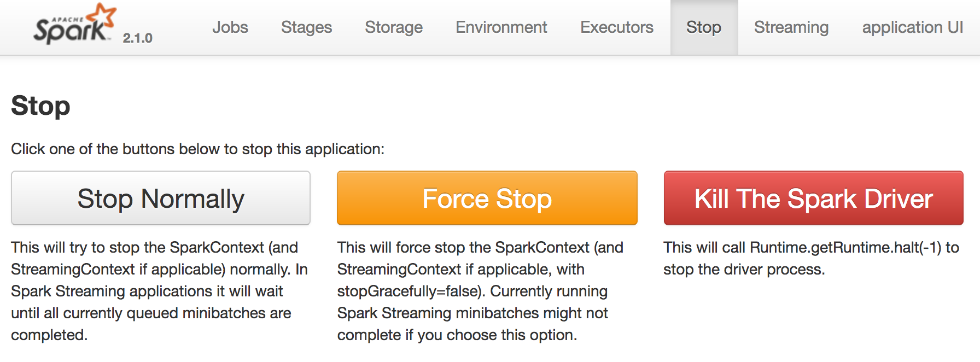The width and height of the screenshot is (980, 362).
Task: Click the Runtime.getRuntime.halt(-1) description text
Action: click(811, 258)
